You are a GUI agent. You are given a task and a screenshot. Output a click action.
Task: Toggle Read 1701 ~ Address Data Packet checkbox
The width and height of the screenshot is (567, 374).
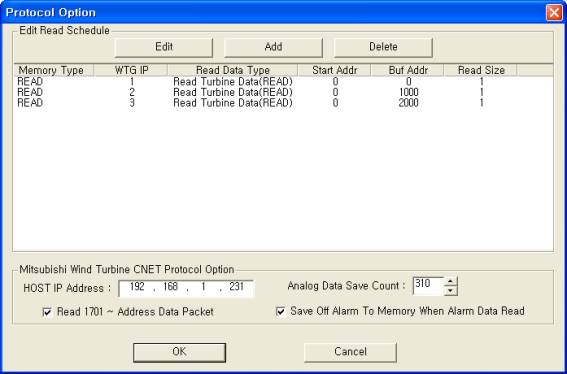47,312
